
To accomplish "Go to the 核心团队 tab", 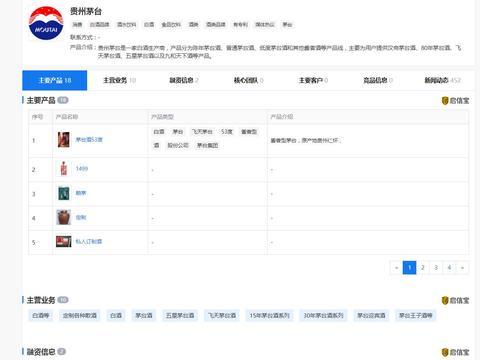I will pyautogui.click(x=248, y=80).
